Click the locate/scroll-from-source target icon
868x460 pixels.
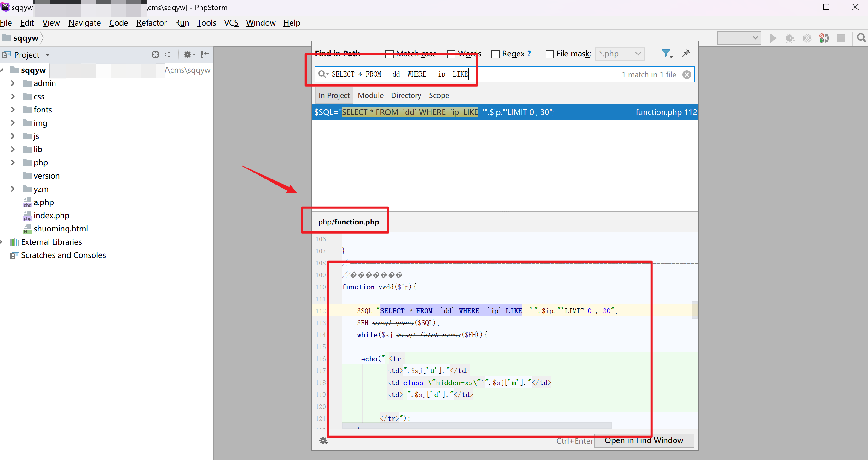(155, 54)
